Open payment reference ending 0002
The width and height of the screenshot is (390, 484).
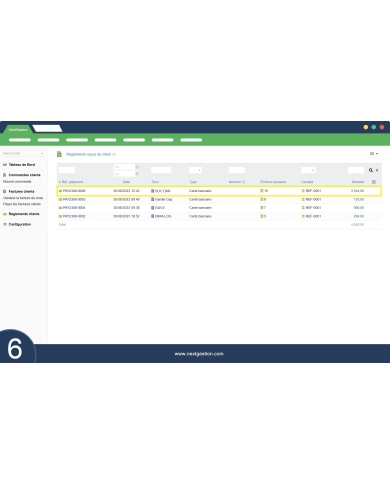(74, 216)
